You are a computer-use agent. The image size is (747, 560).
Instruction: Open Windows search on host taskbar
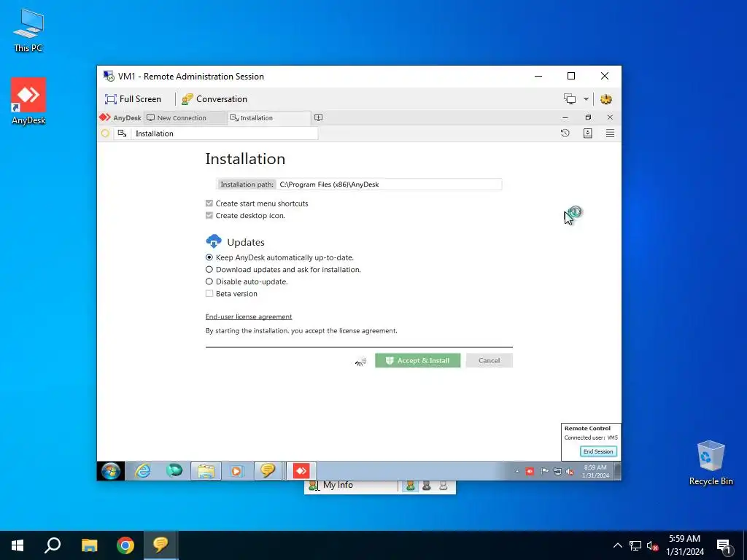click(53, 545)
